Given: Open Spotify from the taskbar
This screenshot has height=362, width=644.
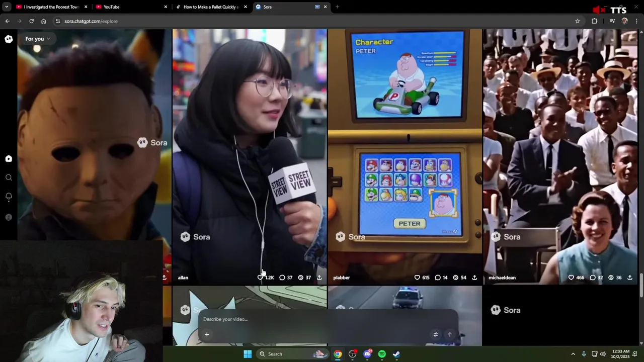Looking at the screenshot, I should 382,354.
